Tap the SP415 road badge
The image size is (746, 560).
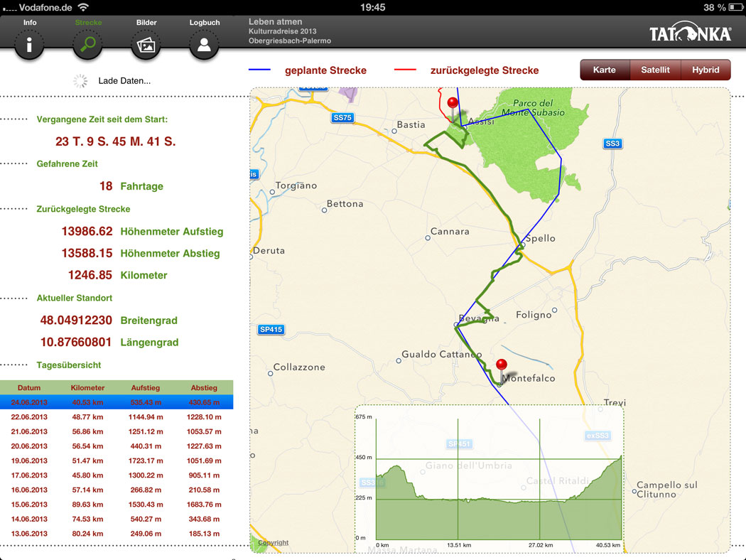tap(271, 329)
